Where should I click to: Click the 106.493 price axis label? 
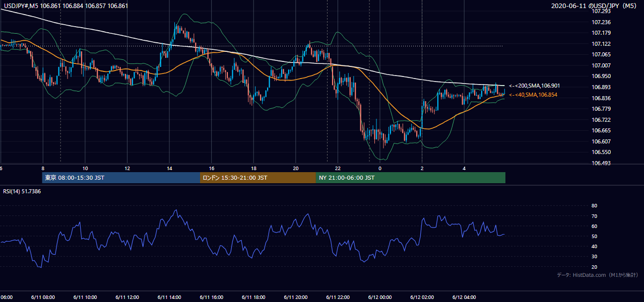pyautogui.click(x=602, y=163)
